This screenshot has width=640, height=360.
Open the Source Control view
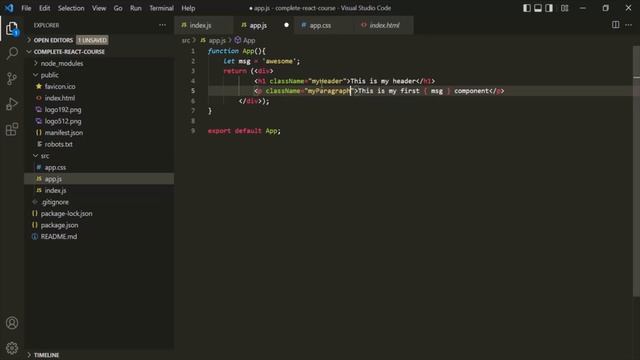[x=12, y=78]
